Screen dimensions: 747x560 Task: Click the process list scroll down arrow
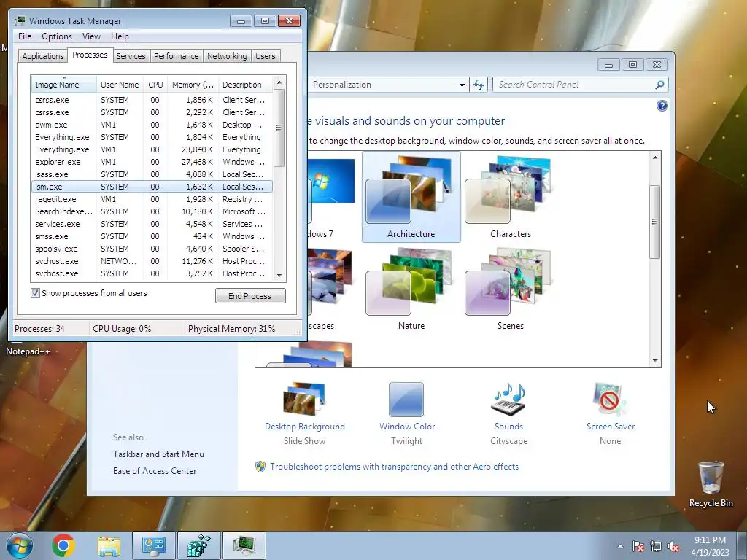[x=279, y=275]
